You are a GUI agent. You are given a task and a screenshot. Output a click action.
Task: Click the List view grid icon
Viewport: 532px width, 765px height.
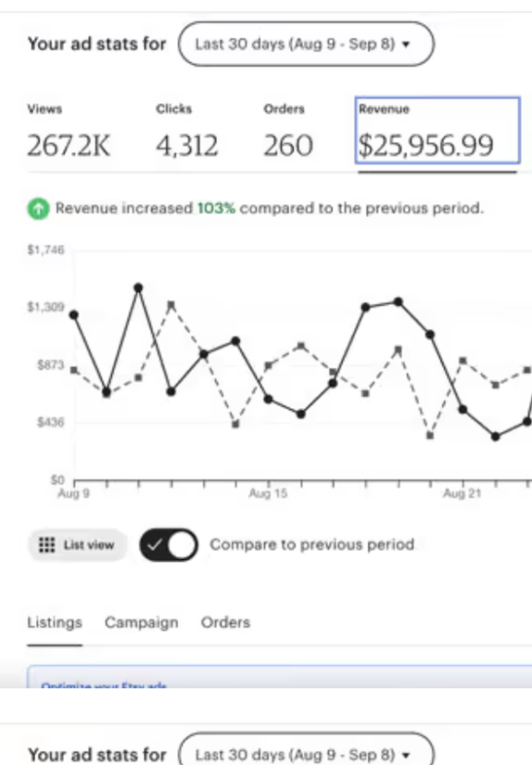(45, 544)
